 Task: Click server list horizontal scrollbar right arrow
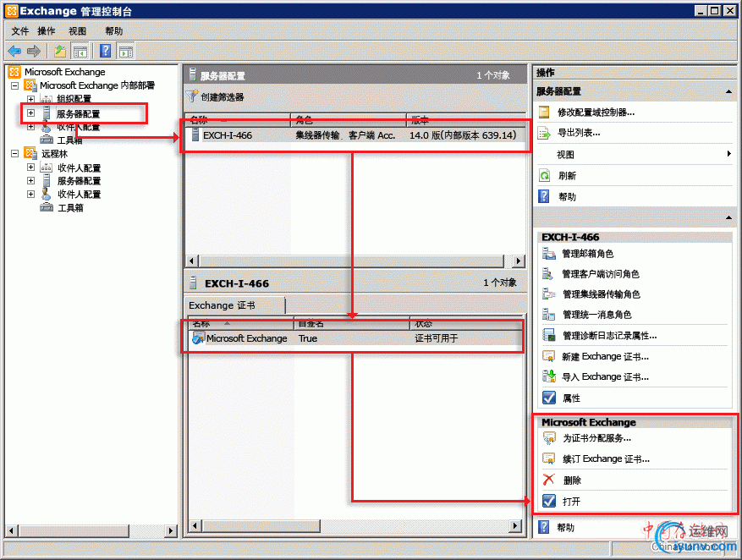pyautogui.click(x=519, y=261)
